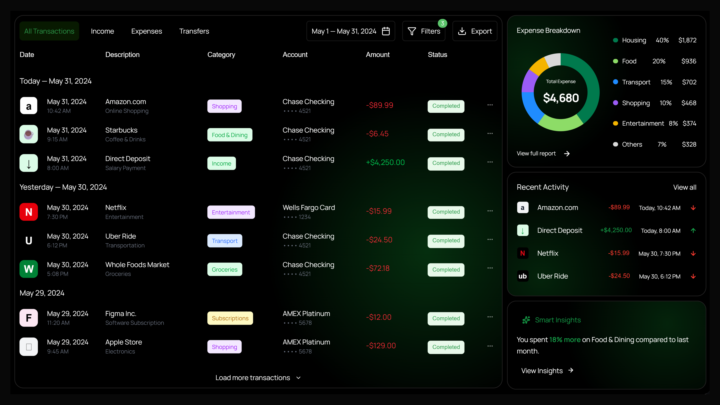
Task: Export the transactions list
Action: pos(475,31)
